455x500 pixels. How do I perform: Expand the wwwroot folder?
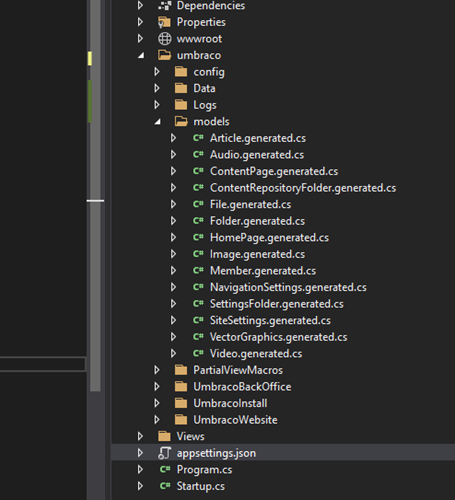point(140,39)
